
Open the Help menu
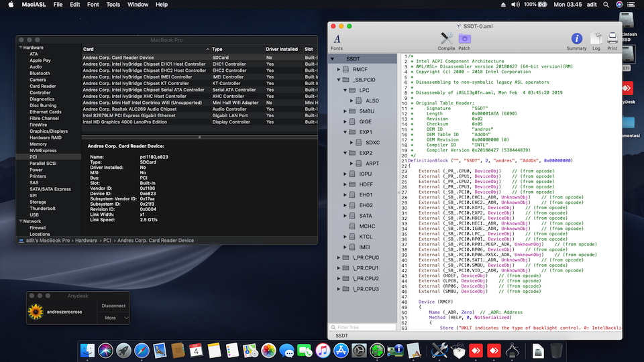point(162,5)
